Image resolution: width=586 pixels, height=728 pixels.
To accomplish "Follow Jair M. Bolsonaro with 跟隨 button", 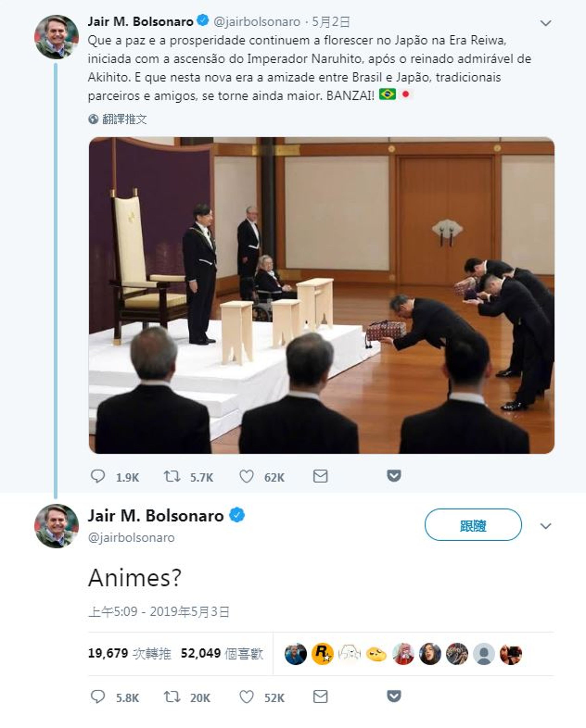I will click(x=473, y=525).
